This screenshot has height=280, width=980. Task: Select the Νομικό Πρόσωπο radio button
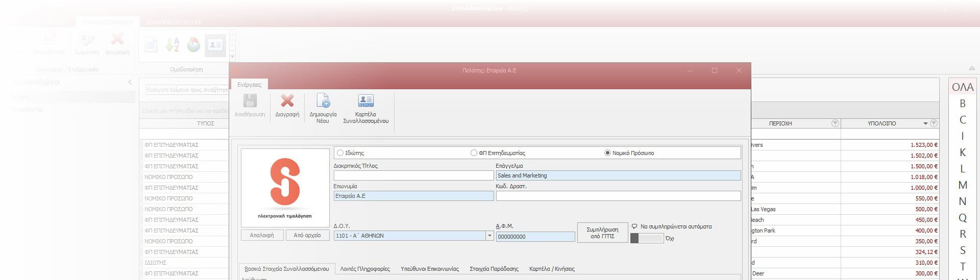point(607,153)
